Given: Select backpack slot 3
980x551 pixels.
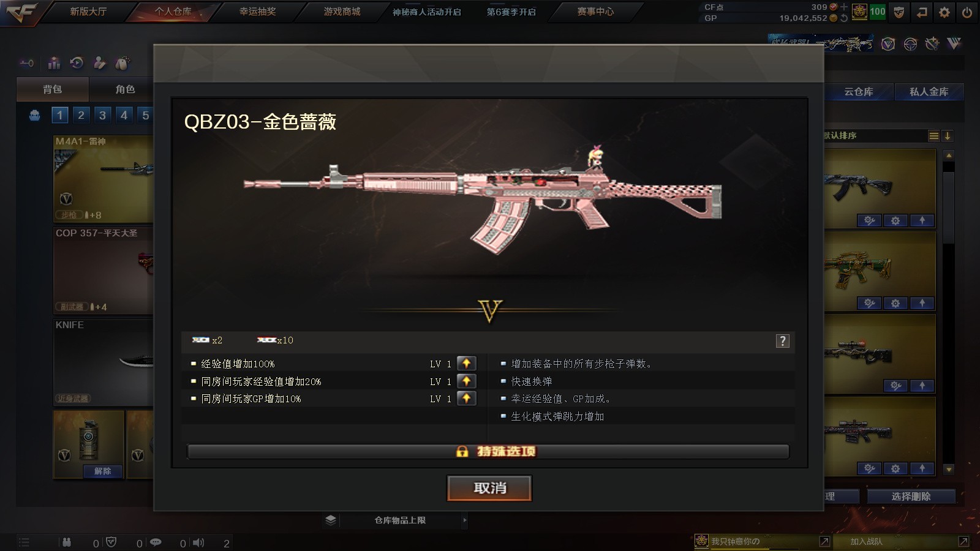Looking at the screenshot, I should 102,115.
